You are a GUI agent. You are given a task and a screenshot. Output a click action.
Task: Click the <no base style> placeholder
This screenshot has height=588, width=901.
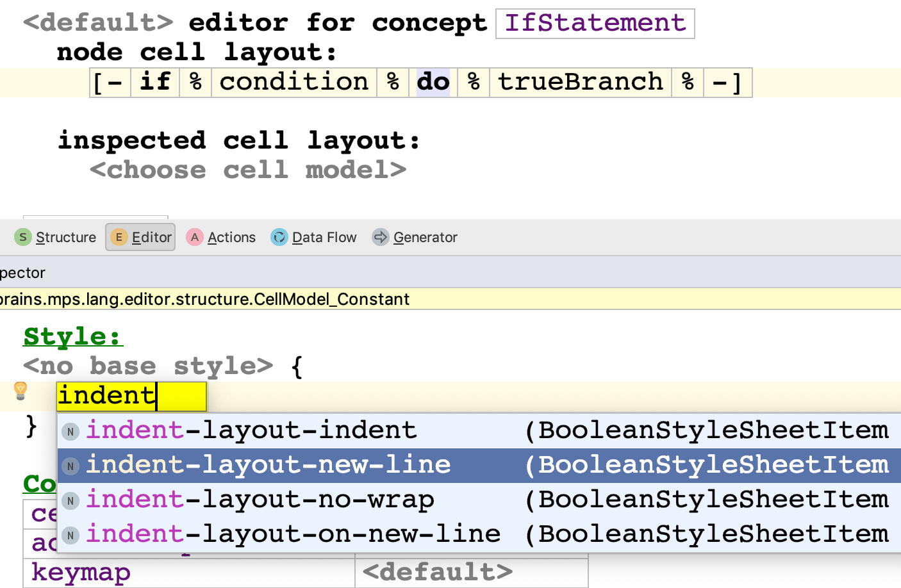tap(148, 366)
